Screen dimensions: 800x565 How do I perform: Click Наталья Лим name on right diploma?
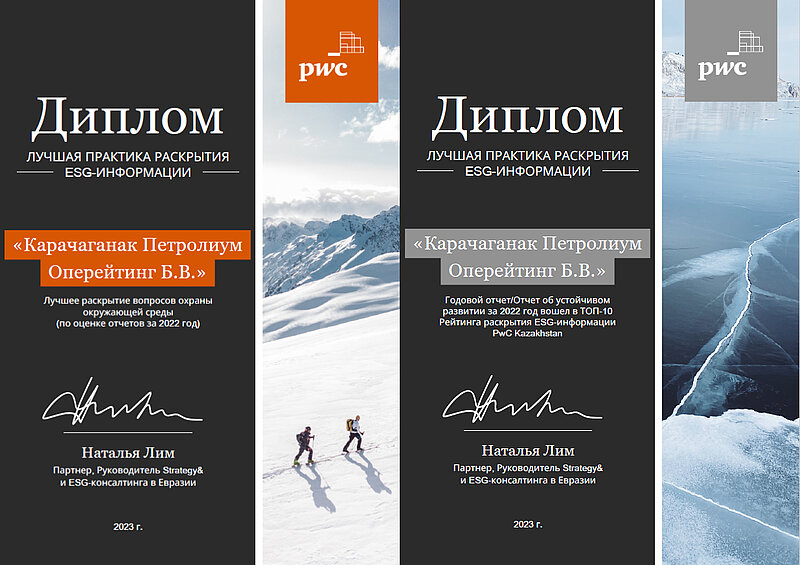[x=528, y=451]
